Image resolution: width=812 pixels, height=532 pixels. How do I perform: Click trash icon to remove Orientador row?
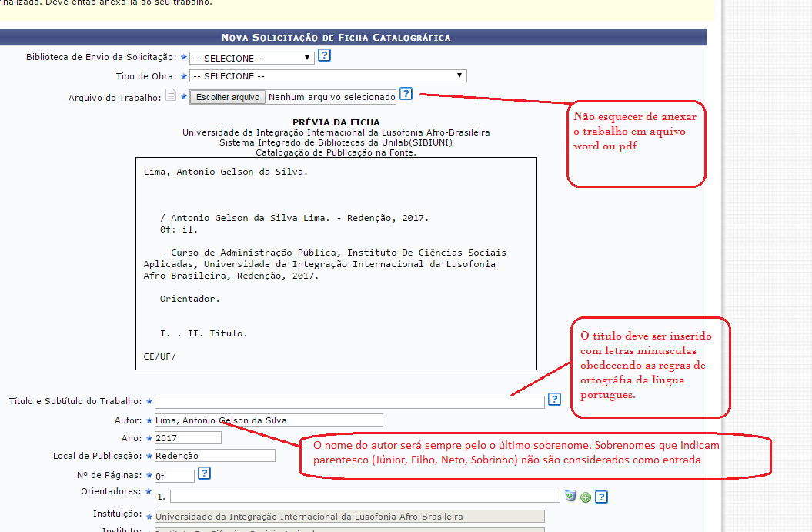570,496
